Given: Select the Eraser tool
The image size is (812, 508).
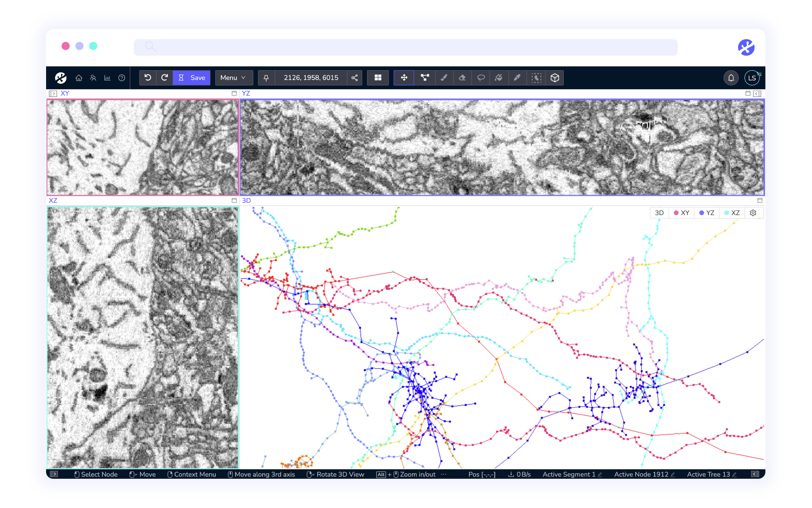Looking at the screenshot, I should pos(462,78).
